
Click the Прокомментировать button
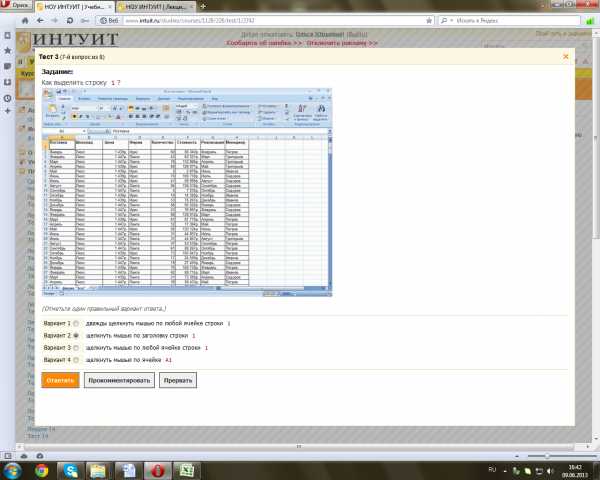(119, 380)
